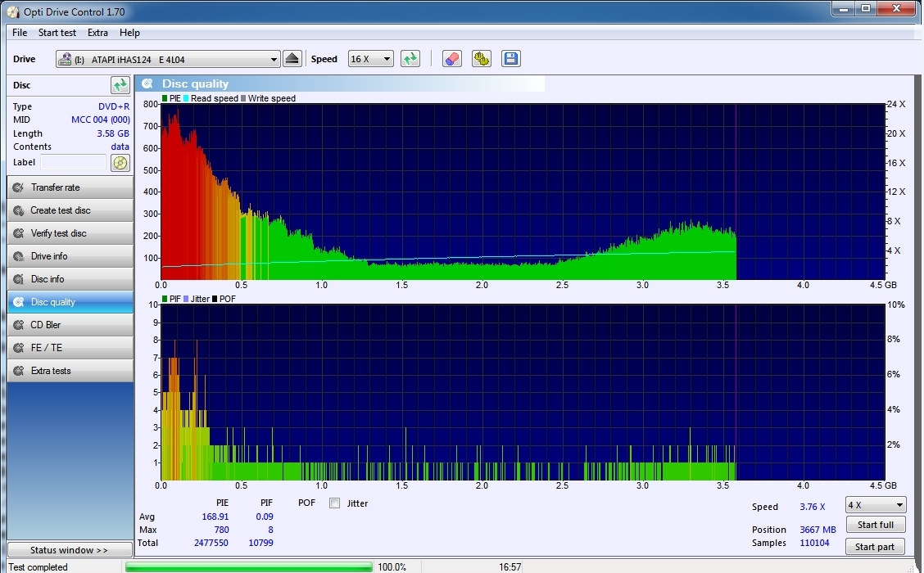Click the cyan Read speed legend swatch

coord(186,98)
